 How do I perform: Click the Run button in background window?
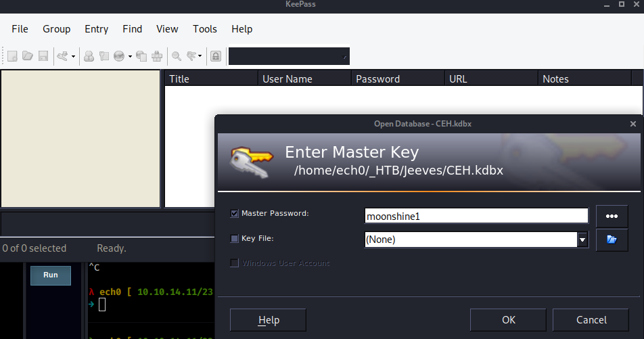point(51,275)
